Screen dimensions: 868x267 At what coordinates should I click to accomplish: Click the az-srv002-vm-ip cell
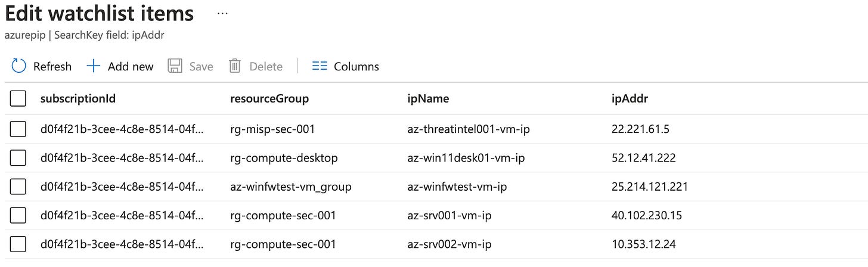tap(449, 244)
